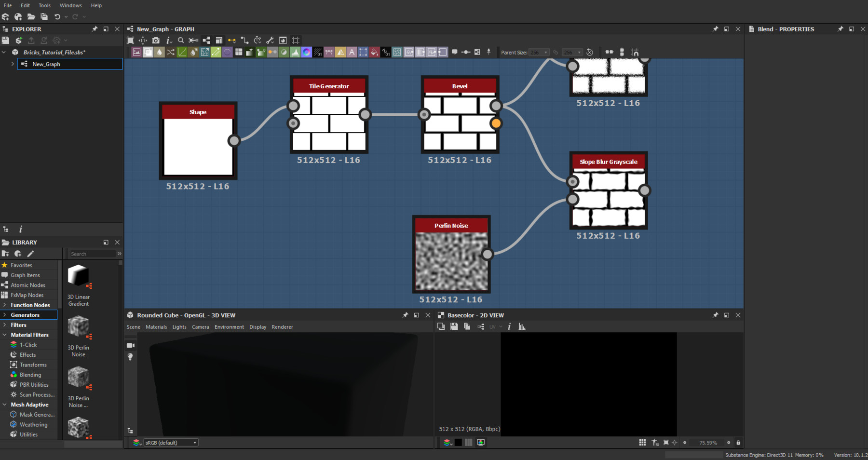Pin the Blend Properties panel
Screen dimensions: 868x460
[x=841, y=29]
